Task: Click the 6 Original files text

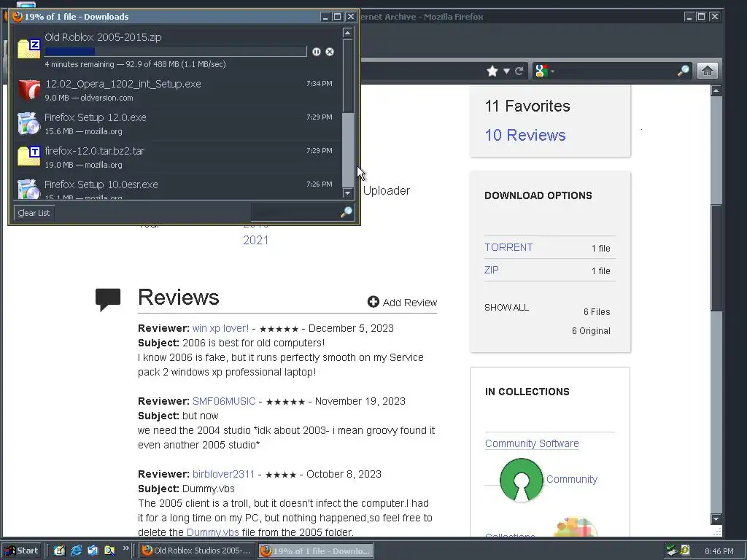Action: [591, 331]
